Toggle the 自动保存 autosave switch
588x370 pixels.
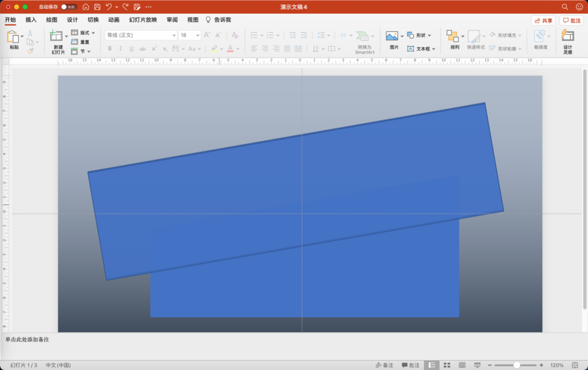pos(69,7)
